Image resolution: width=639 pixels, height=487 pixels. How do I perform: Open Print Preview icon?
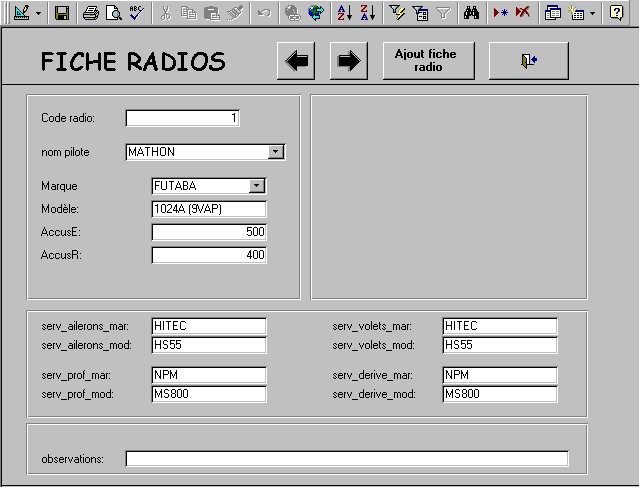[114, 13]
